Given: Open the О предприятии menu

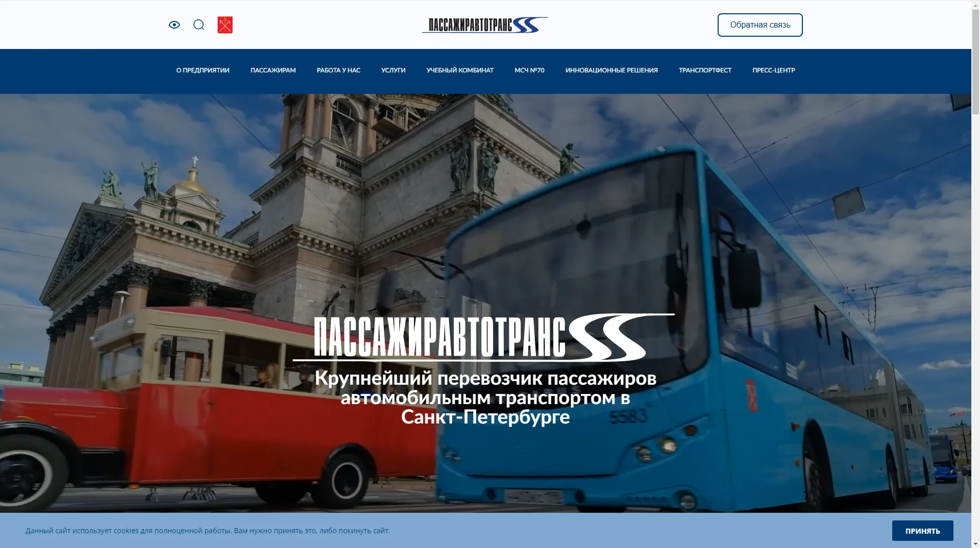Looking at the screenshot, I should pyautogui.click(x=203, y=70).
